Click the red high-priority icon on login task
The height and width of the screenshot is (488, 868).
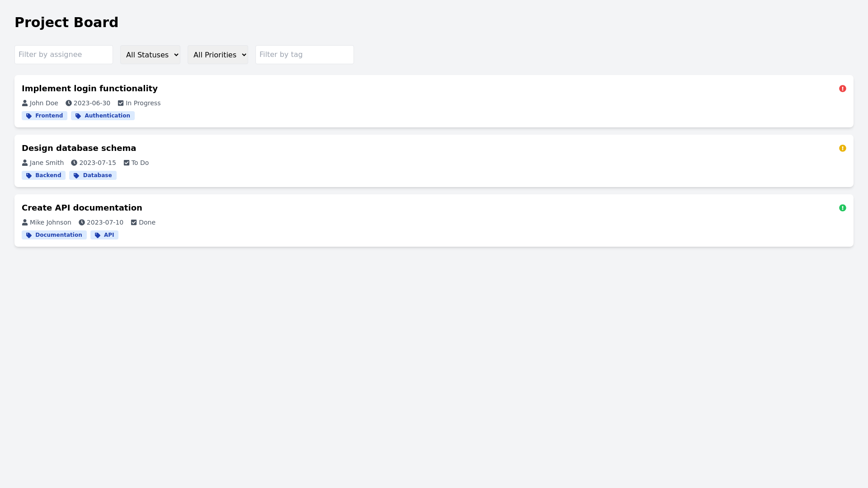[843, 89]
